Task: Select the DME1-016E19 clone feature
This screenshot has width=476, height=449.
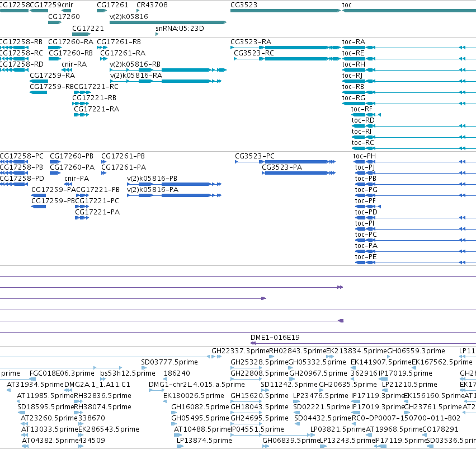Action: [364, 343]
